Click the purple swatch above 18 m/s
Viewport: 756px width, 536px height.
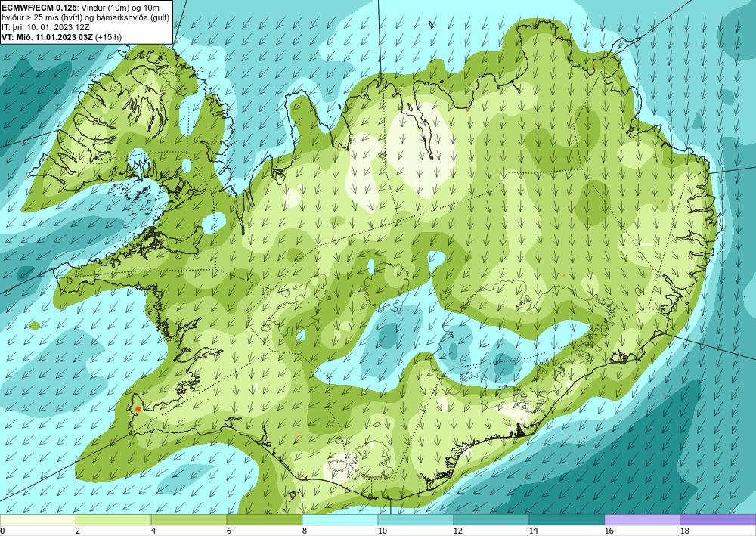(x=718, y=519)
